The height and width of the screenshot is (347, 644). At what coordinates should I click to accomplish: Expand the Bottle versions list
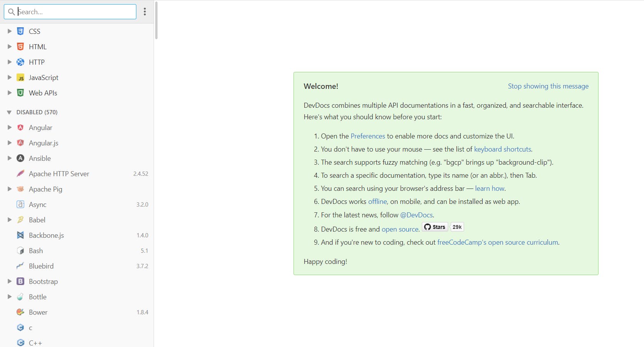10,297
